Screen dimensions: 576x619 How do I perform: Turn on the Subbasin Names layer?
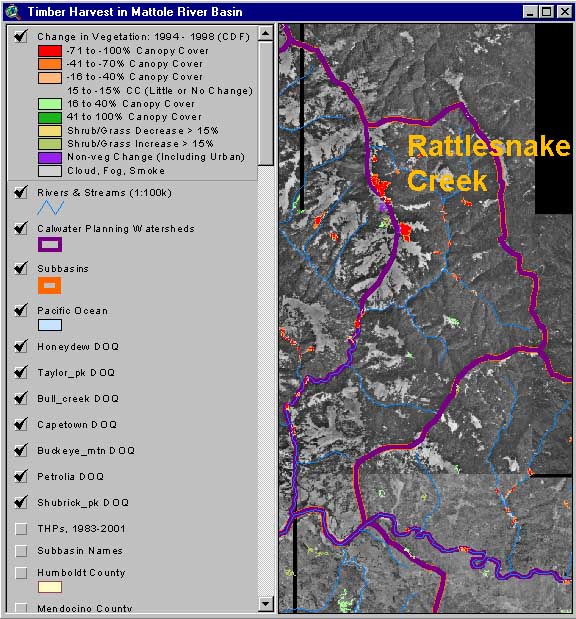[21, 551]
